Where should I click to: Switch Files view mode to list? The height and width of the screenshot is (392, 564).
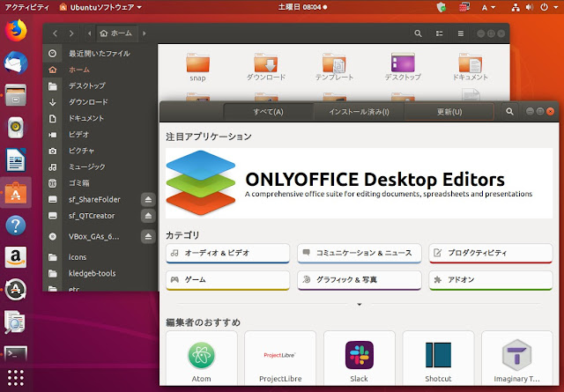(x=439, y=33)
